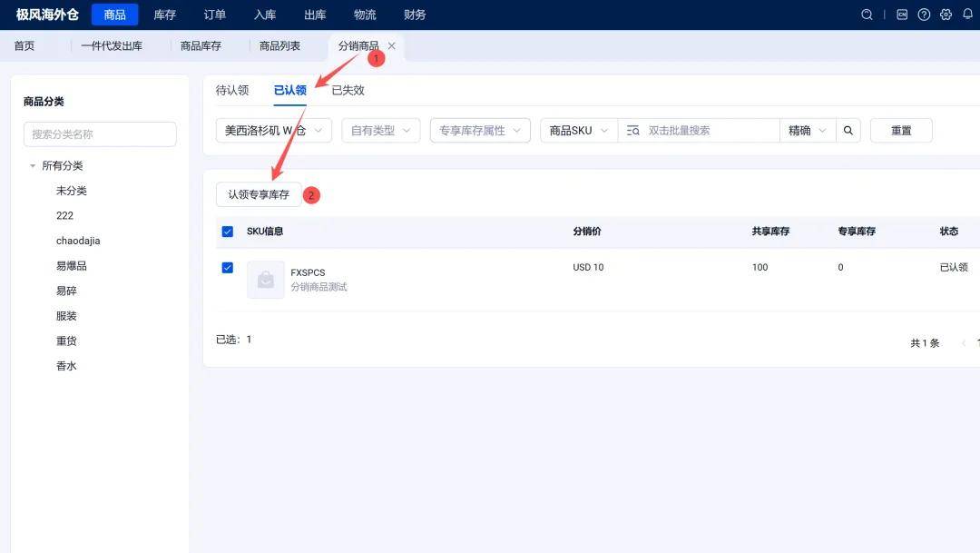
Task: Switch to the 商品库存 page tab
Action: point(201,45)
